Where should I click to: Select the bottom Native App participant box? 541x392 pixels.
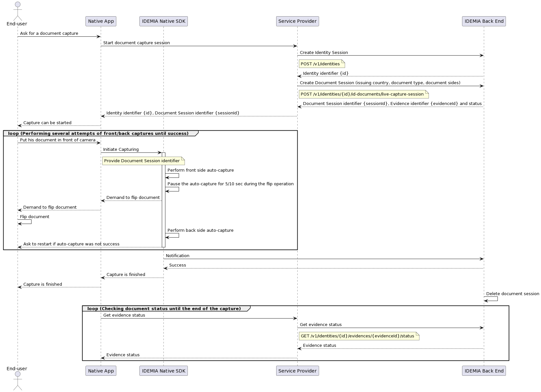click(x=101, y=371)
